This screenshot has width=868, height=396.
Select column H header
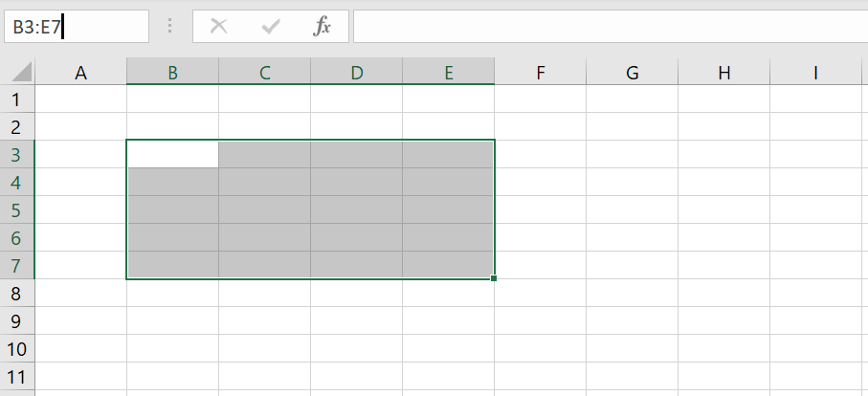(x=723, y=72)
